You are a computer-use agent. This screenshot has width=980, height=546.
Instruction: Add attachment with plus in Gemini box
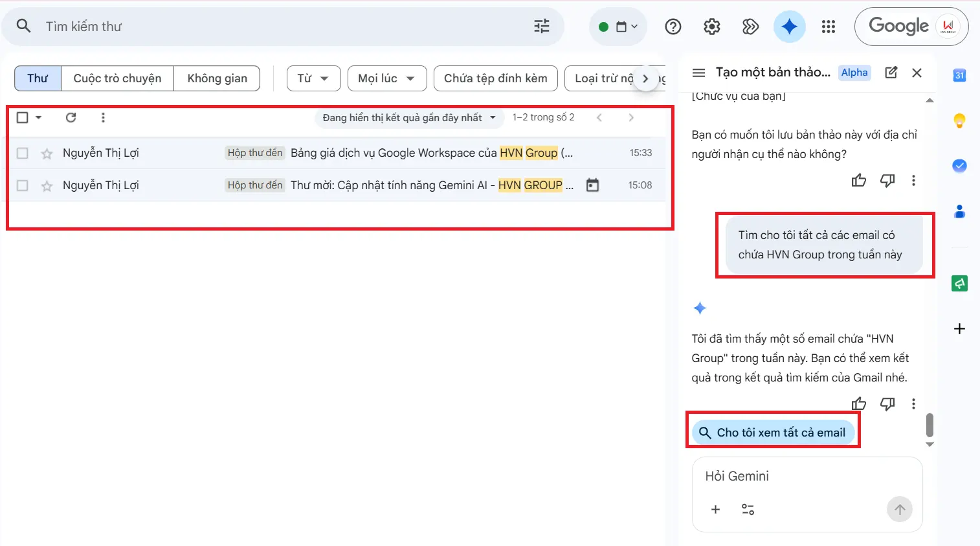tap(715, 509)
